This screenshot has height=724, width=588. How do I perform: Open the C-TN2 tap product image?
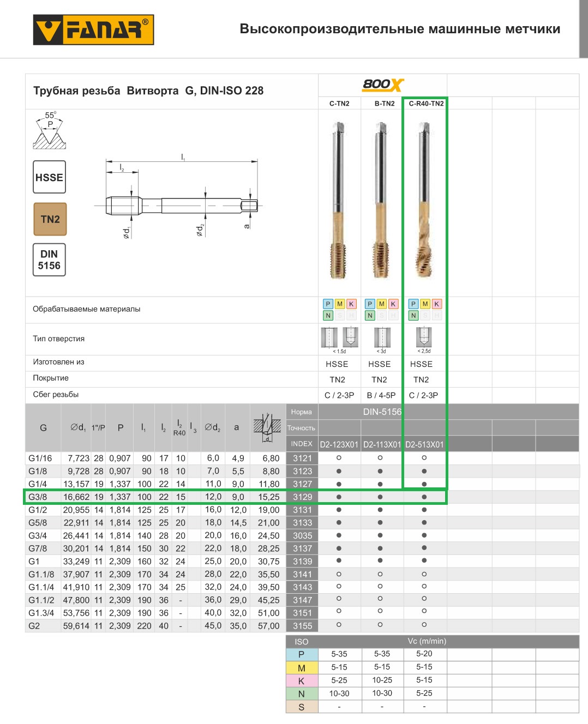coord(339,200)
